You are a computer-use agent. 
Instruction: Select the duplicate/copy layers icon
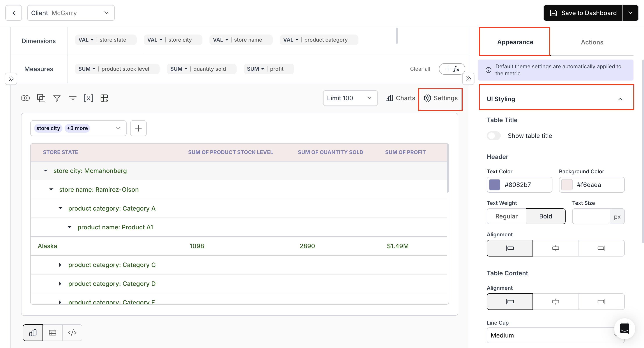coord(41,98)
